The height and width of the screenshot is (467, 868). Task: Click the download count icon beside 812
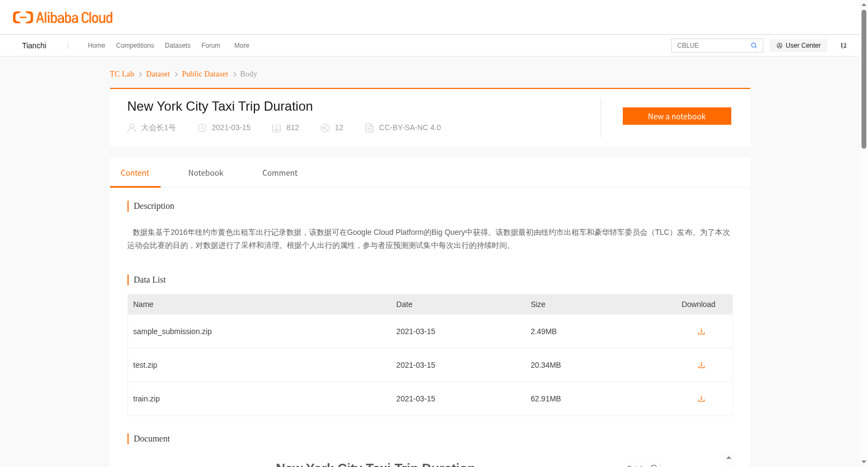[x=276, y=128]
